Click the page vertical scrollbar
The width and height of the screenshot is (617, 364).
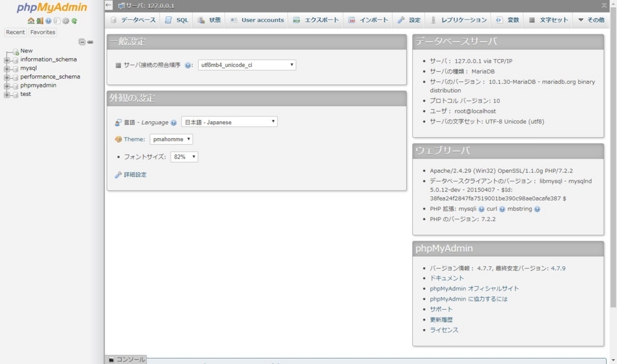click(613, 157)
